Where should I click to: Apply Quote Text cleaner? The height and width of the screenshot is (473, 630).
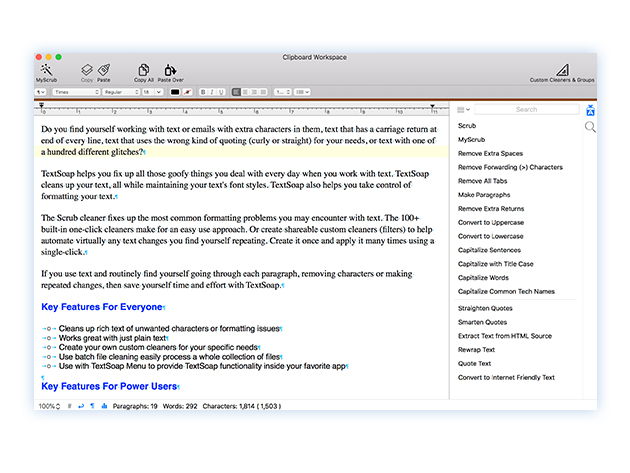[x=475, y=364]
